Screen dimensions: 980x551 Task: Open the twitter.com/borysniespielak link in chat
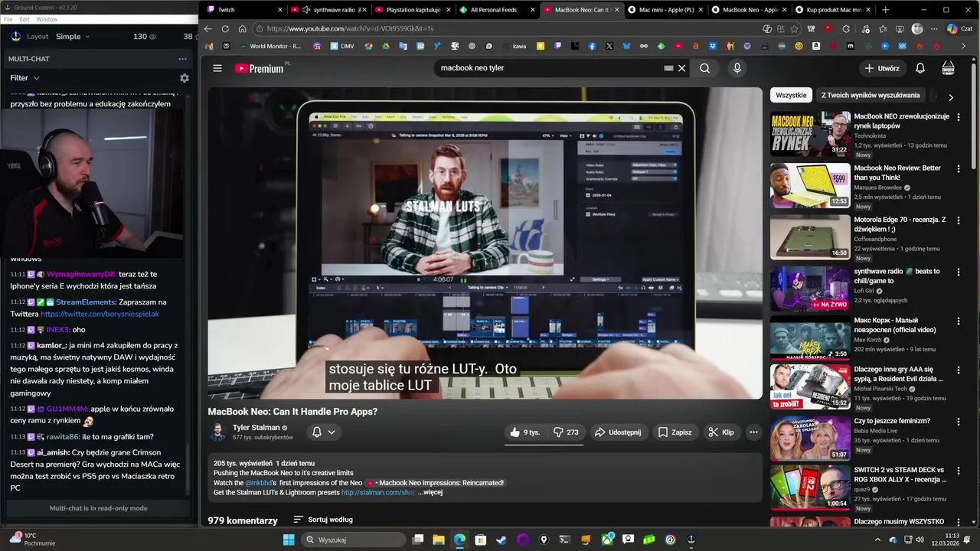(x=100, y=315)
